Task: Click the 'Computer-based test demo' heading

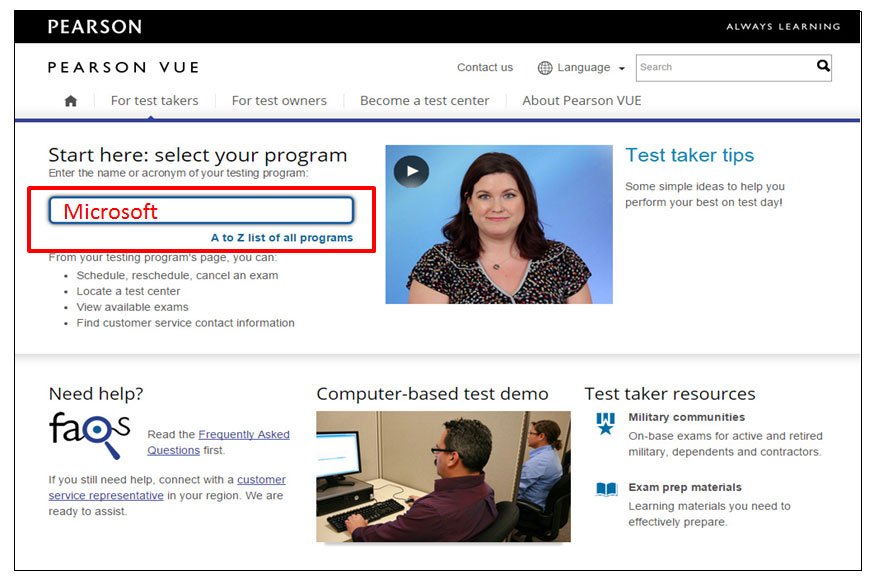Action: coord(432,394)
